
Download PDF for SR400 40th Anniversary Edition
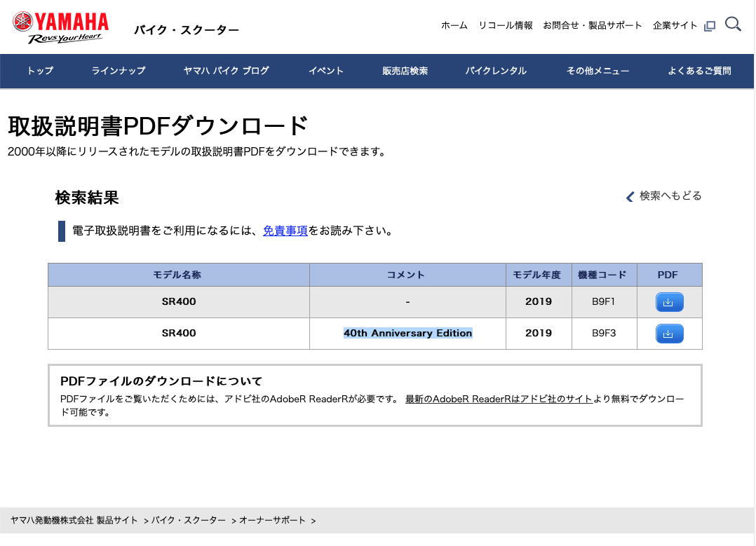(669, 334)
